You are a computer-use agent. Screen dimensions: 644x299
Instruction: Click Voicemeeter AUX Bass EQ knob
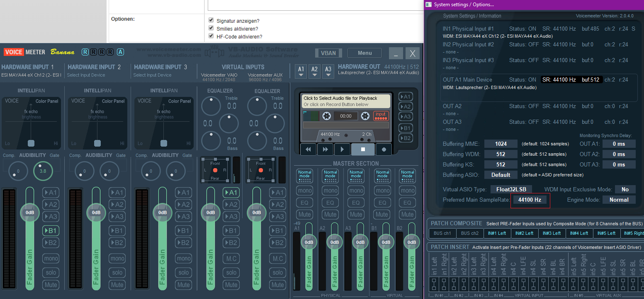point(257,141)
